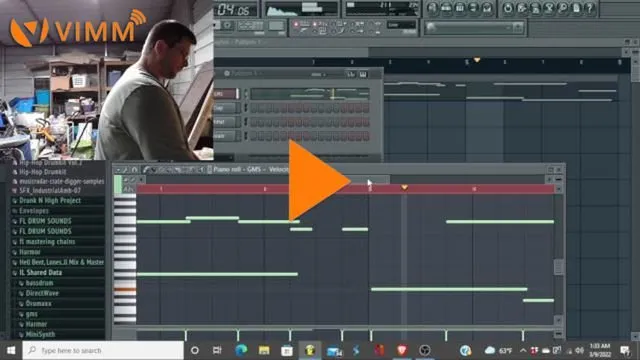Show hidden system tray icons chevron
The width and height of the screenshot is (640, 360).
523,351
